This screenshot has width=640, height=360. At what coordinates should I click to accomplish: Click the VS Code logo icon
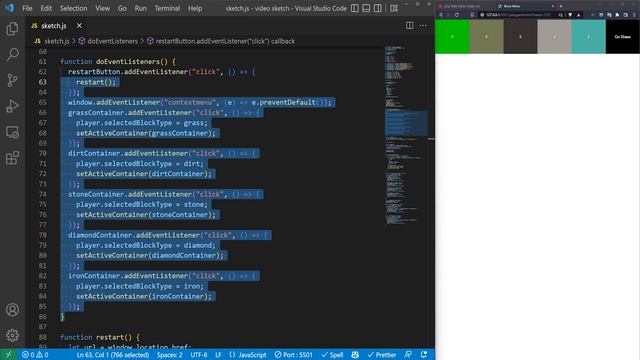(x=9, y=8)
